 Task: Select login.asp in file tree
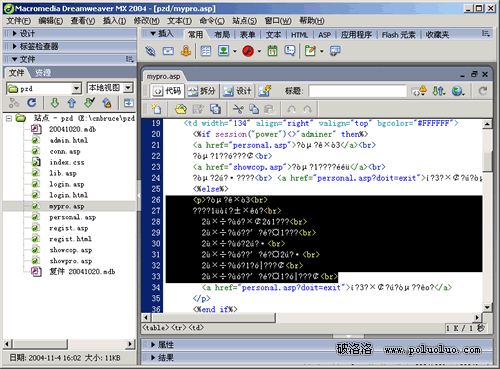click(x=67, y=184)
